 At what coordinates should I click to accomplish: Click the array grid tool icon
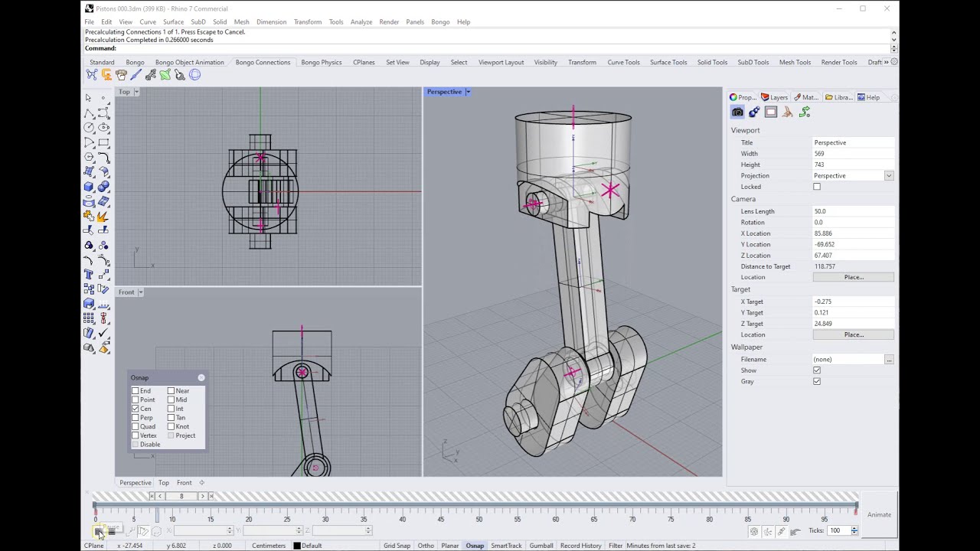(89, 318)
